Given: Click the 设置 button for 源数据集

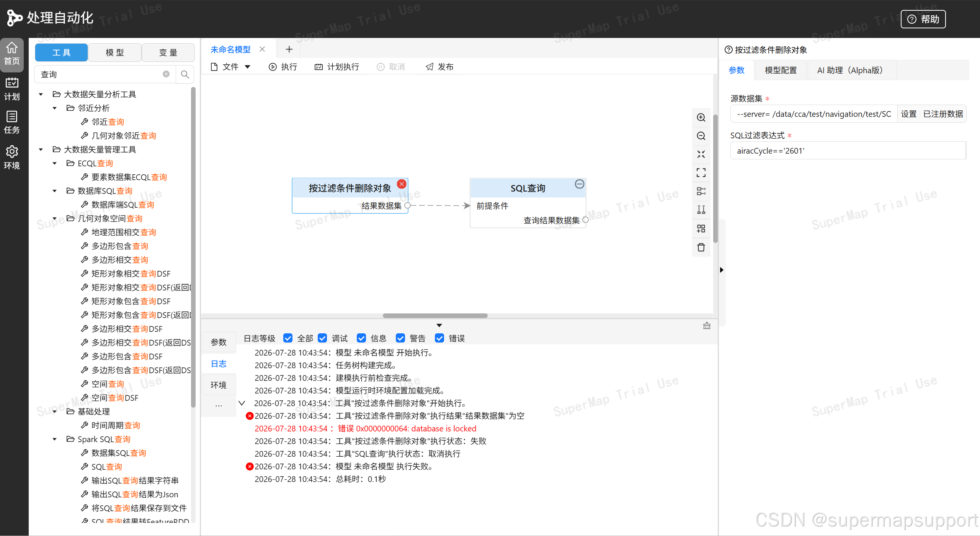Looking at the screenshot, I should click(x=908, y=114).
